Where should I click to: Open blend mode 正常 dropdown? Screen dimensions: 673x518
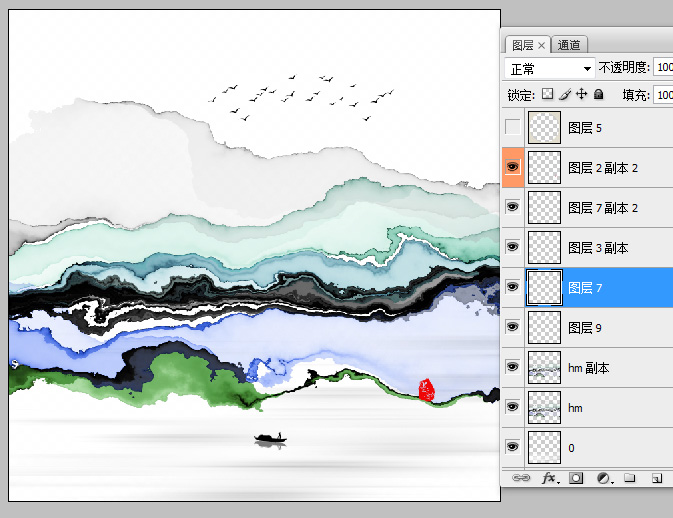[x=550, y=68]
